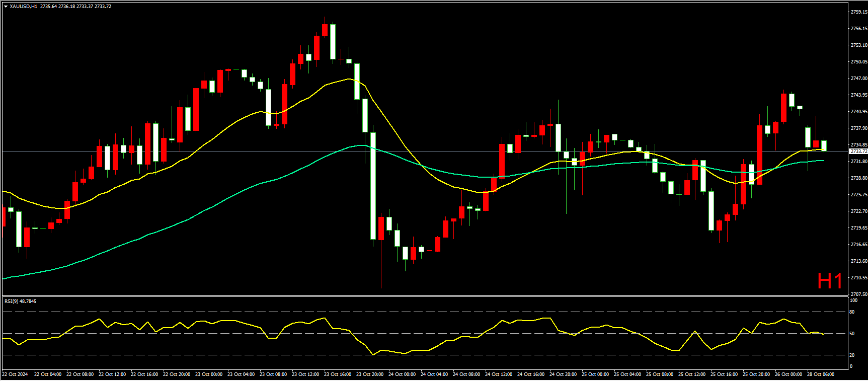
Task: Click the 2747.00 price axis label
Action: pyautogui.click(x=858, y=79)
